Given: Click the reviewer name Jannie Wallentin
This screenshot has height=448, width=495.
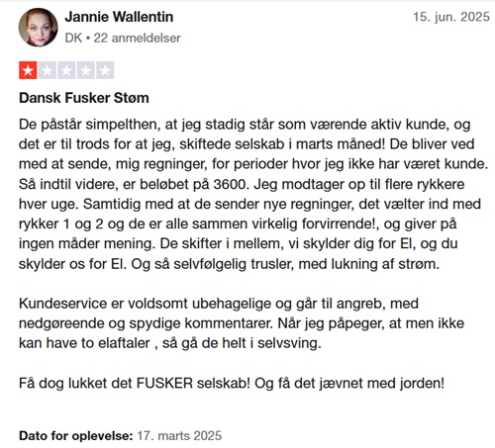Looking at the screenshot, I should [x=119, y=17].
